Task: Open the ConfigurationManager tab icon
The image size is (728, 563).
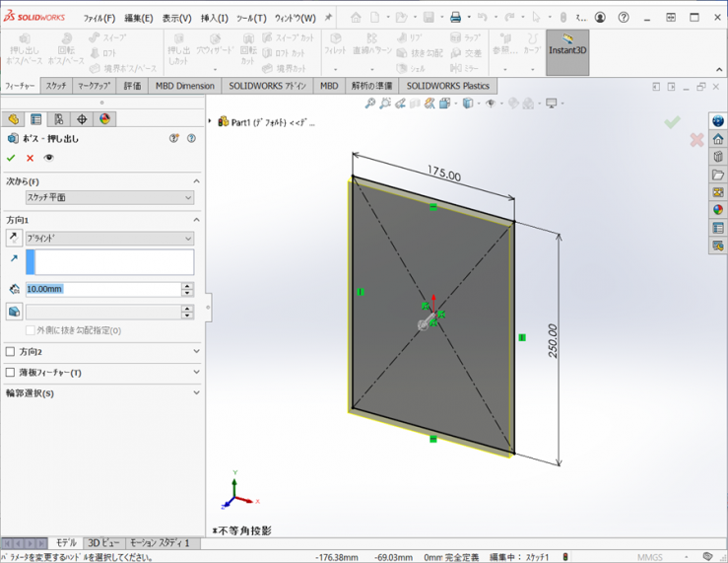Action: coord(58,119)
